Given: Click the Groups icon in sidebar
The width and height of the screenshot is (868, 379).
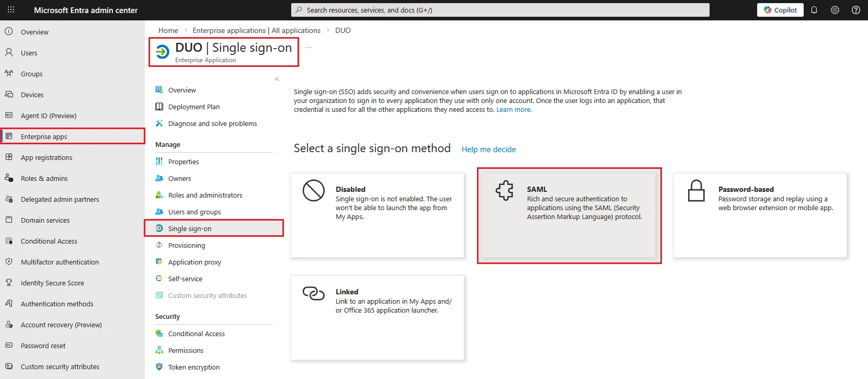Looking at the screenshot, I should [9, 73].
